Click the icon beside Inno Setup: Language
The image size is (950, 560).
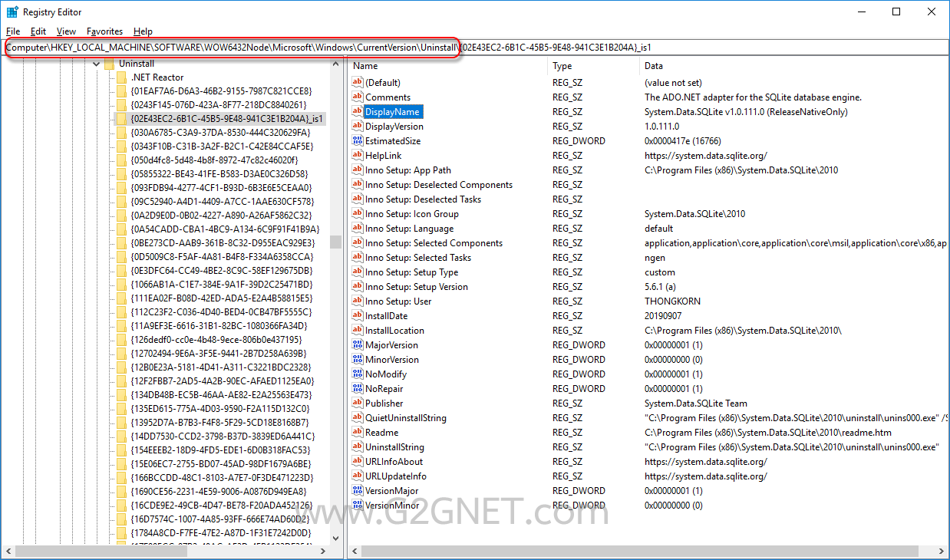pyautogui.click(x=357, y=228)
